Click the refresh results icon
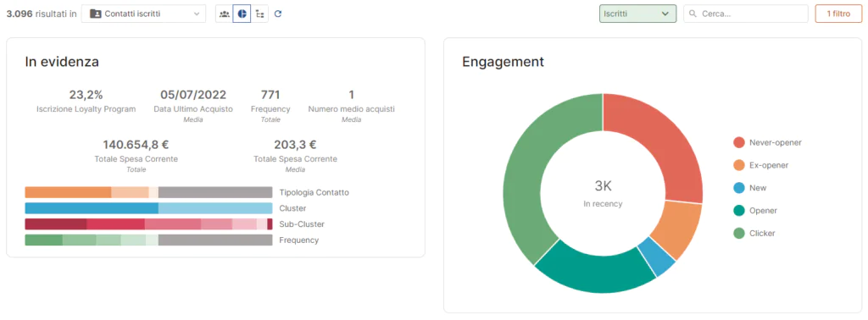Screen dimensions: 868x320 [278, 14]
